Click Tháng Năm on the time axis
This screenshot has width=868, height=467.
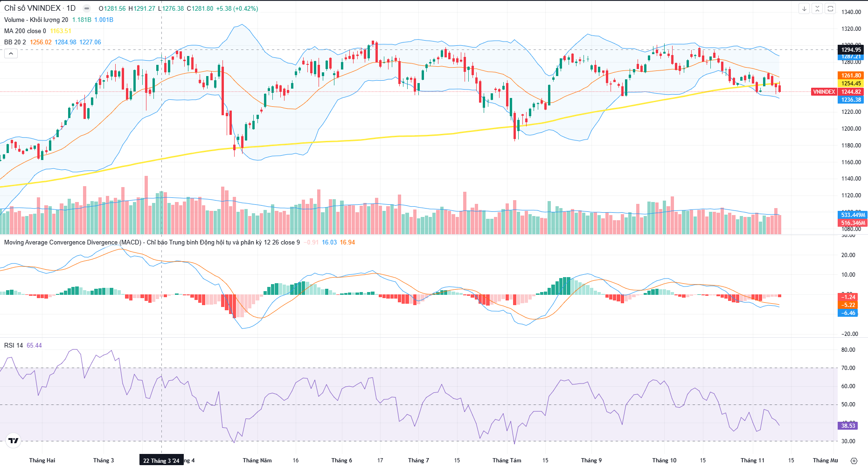pos(257,460)
